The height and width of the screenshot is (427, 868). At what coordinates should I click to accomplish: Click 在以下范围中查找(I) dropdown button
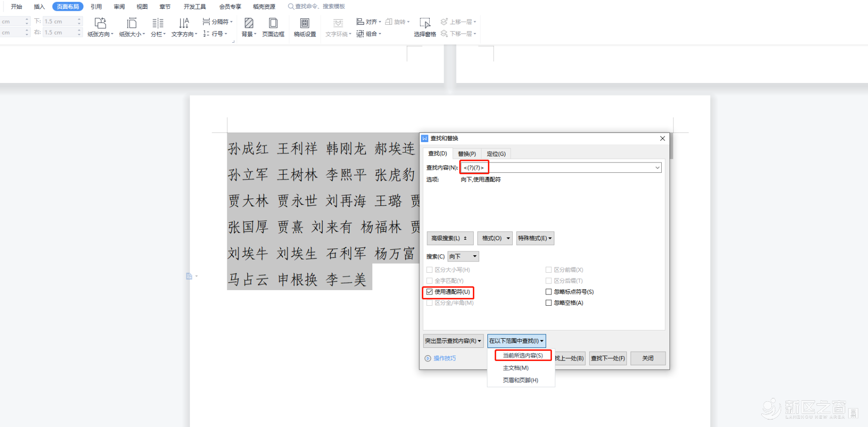[x=517, y=341]
